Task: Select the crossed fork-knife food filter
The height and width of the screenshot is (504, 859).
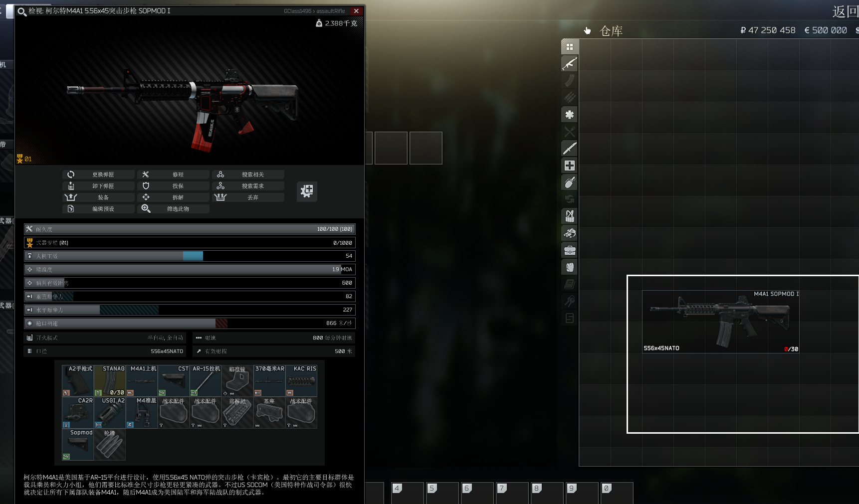Action: (570, 132)
